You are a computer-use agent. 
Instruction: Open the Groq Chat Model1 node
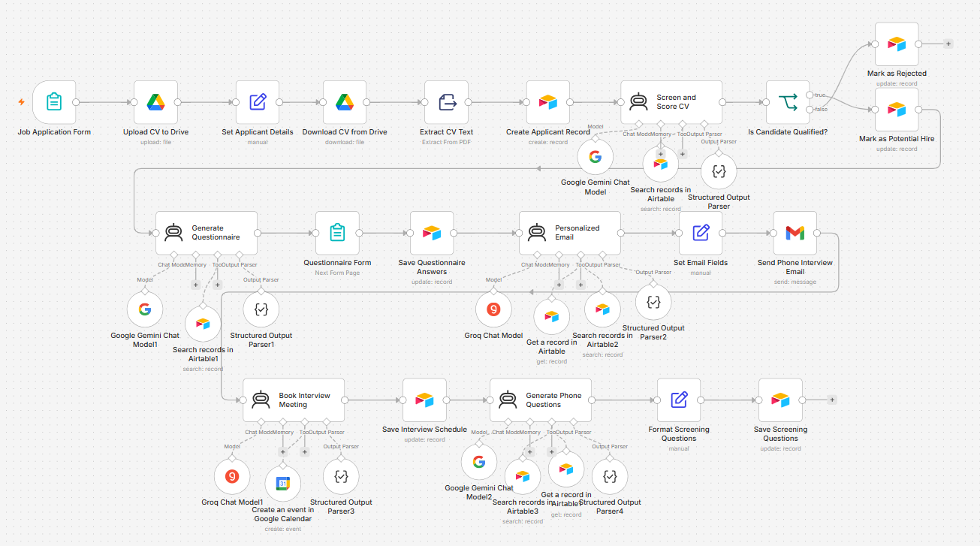click(232, 476)
